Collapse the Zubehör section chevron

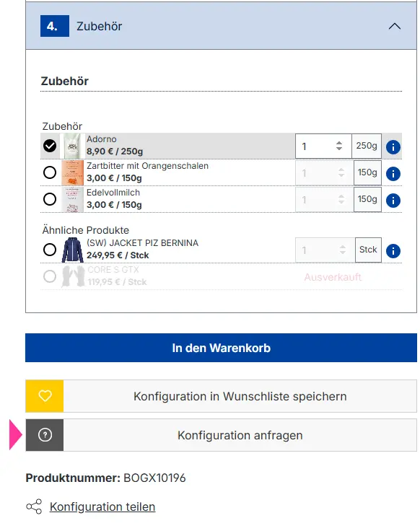pyautogui.click(x=394, y=26)
